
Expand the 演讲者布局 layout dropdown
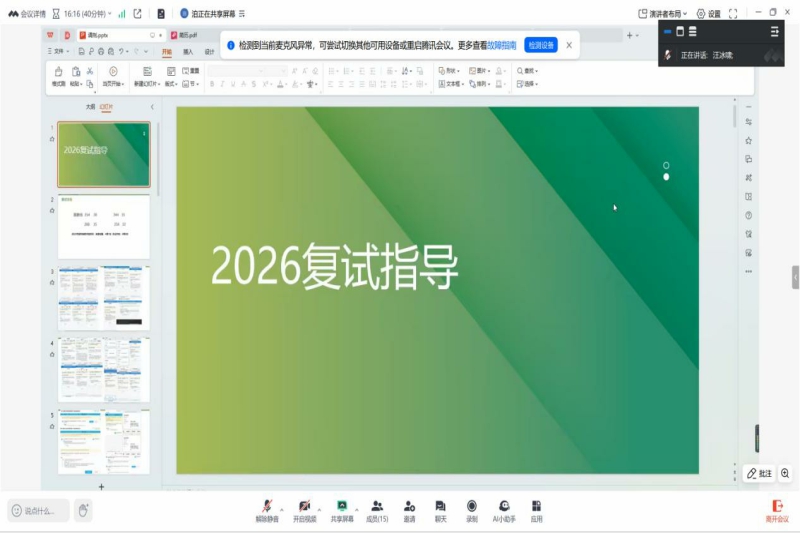click(664, 14)
